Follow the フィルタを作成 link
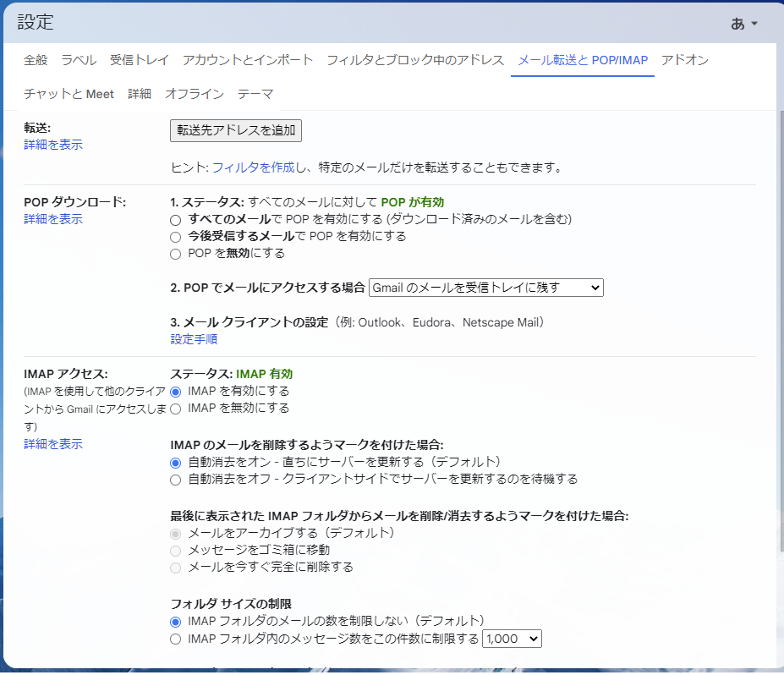The image size is (784, 675). point(253,167)
